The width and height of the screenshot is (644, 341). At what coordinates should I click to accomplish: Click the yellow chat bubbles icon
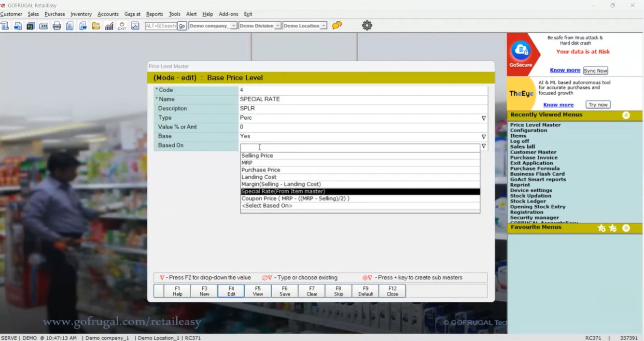tap(337, 25)
